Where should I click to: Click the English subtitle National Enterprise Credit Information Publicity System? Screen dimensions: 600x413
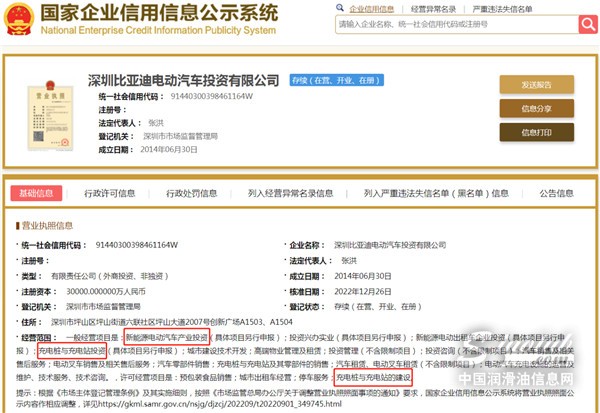(x=158, y=30)
